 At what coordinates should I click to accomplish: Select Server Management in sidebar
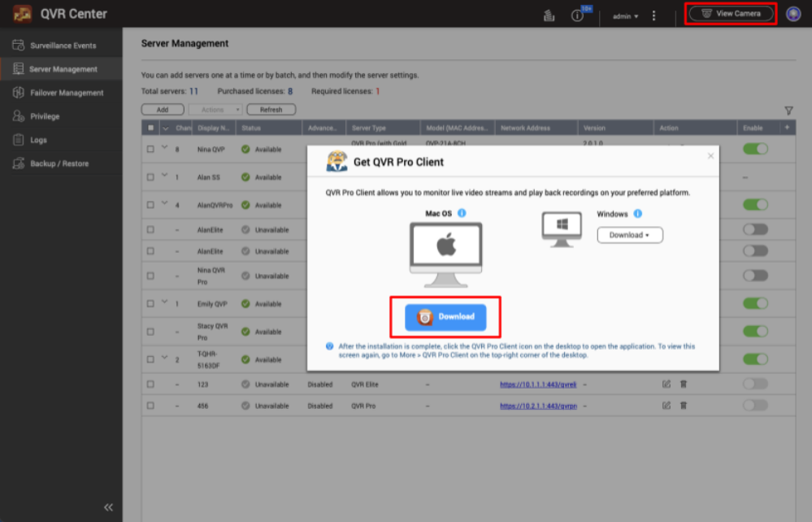point(61,69)
